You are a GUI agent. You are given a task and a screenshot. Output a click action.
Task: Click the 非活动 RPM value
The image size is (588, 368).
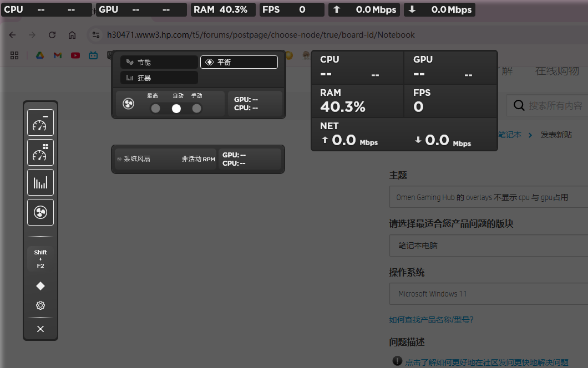[199, 159]
